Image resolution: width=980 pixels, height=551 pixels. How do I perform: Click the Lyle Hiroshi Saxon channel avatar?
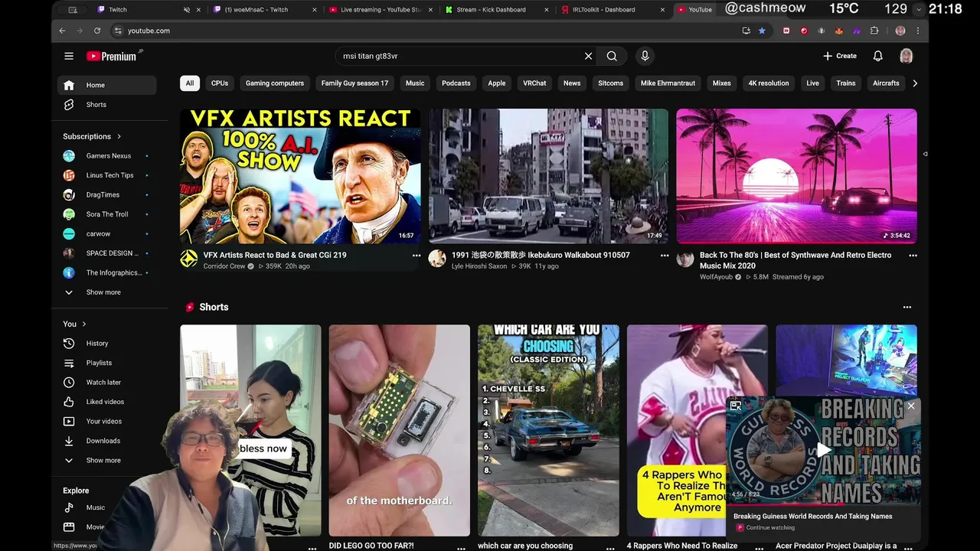click(437, 259)
